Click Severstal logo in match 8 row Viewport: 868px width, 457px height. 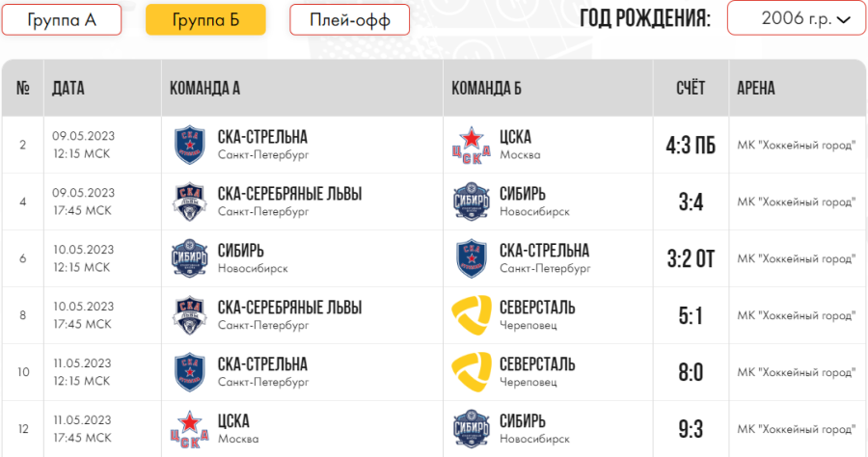tap(472, 315)
